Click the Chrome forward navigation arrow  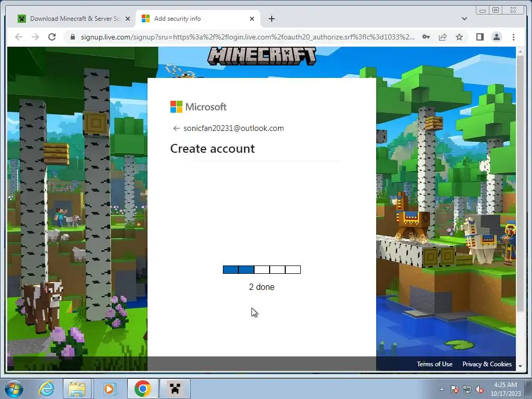coord(35,37)
